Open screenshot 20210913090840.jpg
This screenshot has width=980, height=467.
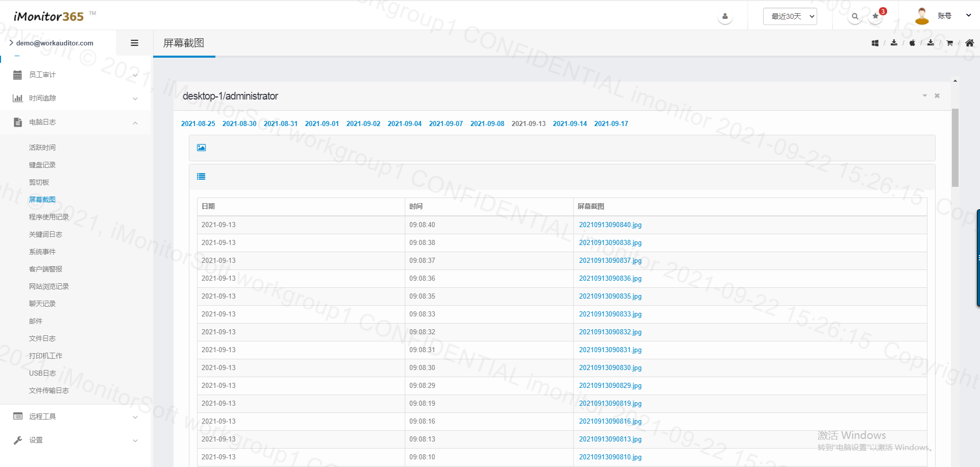tap(610, 225)
